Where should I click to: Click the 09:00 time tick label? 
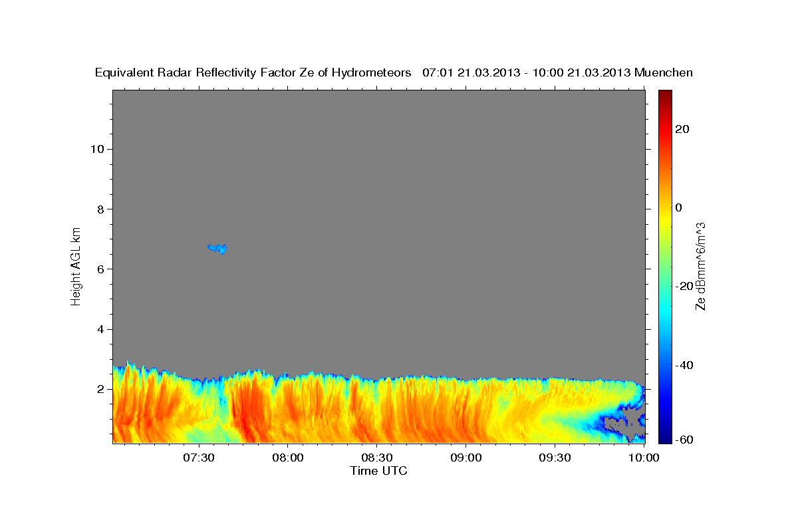pyautogui.click(x=466, y=458)
